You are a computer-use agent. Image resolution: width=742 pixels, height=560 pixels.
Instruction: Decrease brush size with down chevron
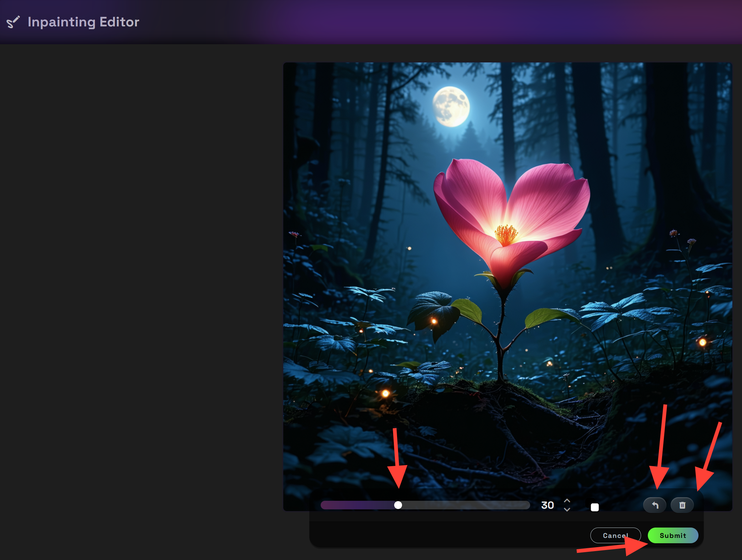pos(567,510)
